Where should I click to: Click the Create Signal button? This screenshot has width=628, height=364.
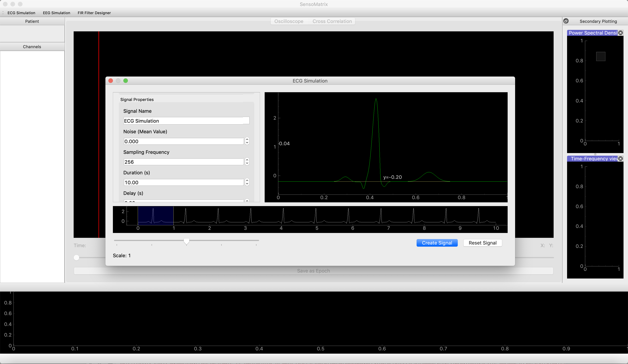click(x=437, y=243)
